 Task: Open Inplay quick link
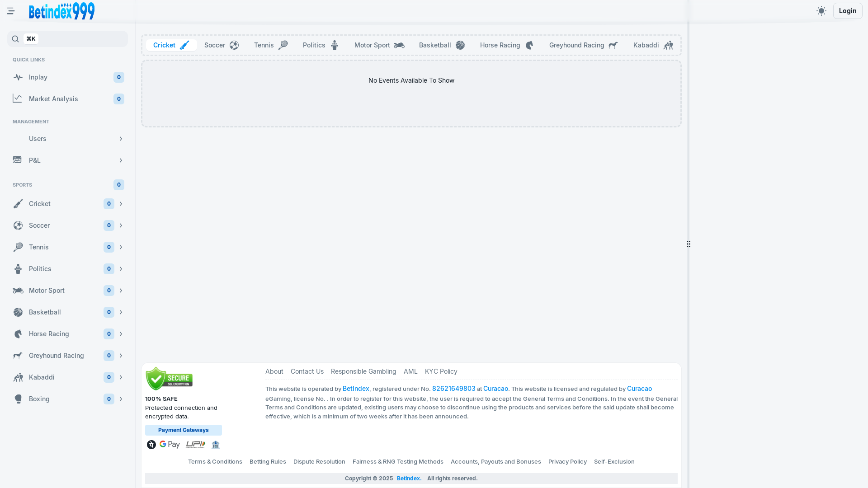point(67,77)
